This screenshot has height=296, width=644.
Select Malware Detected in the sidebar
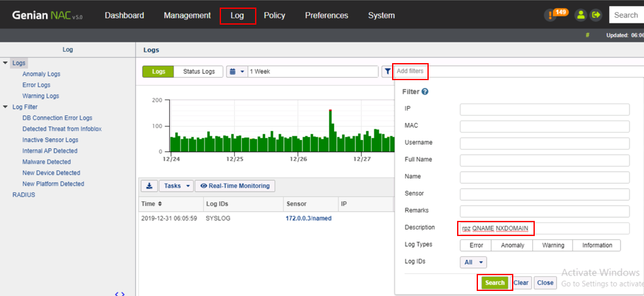[47, 162]
